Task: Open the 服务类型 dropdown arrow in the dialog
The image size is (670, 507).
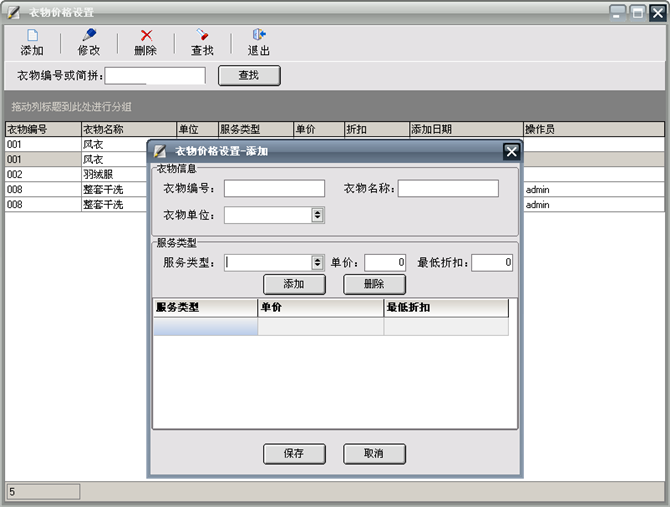Action: [317, 262]
